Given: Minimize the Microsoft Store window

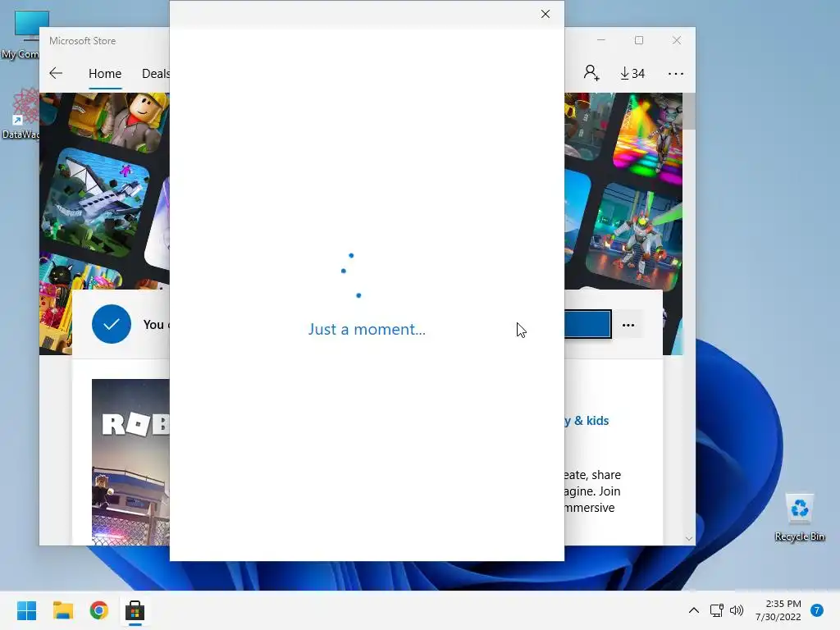Looking at the screenshot, I should pos(601,40).
